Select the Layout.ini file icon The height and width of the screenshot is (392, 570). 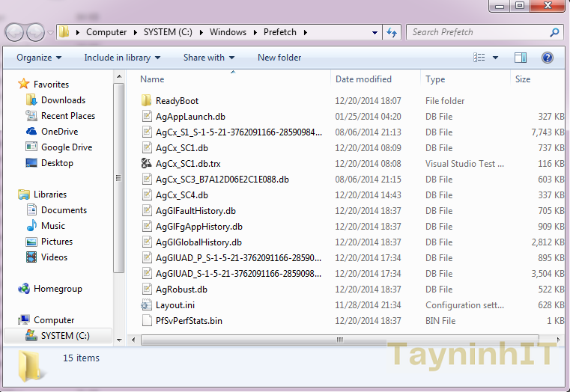click(147, 305)
